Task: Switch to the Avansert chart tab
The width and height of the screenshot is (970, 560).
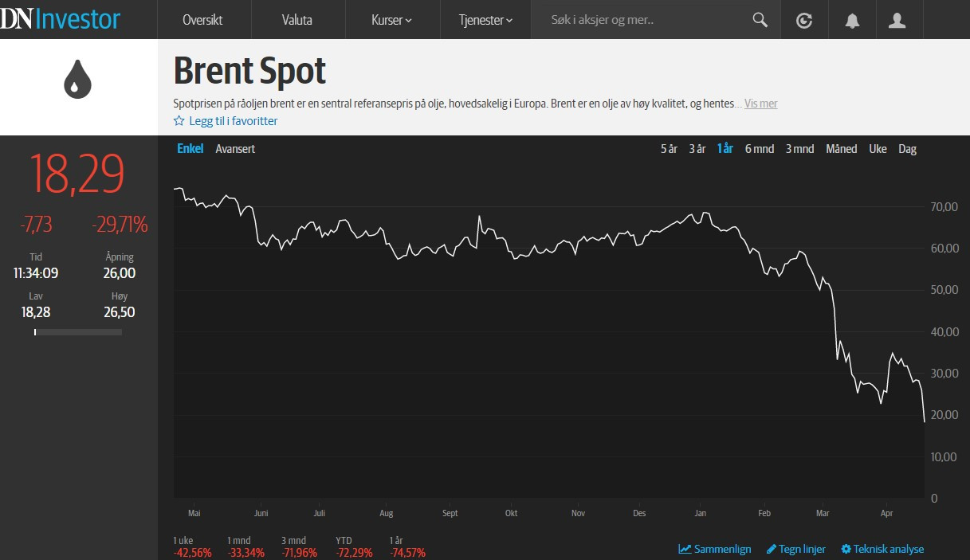Action: [235, 148]
